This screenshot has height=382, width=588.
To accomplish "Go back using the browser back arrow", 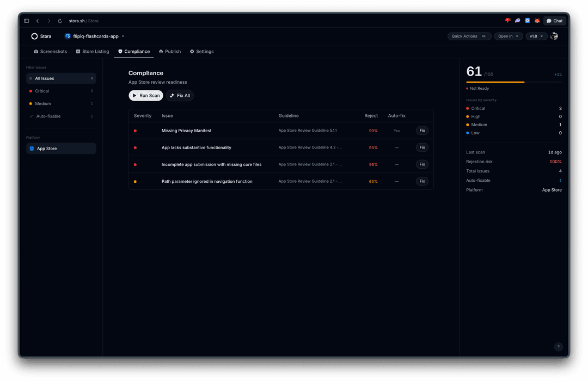I will tap(38, 21).
